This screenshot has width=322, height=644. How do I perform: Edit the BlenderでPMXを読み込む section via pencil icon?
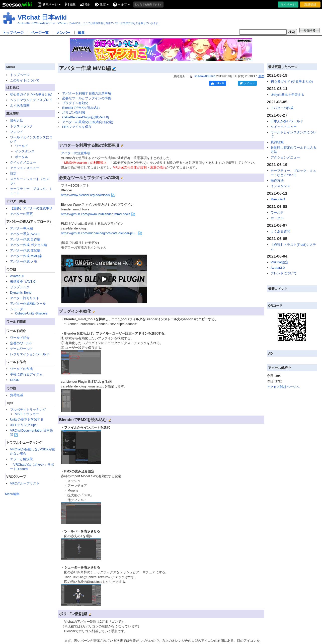click(x=110, y=420)
